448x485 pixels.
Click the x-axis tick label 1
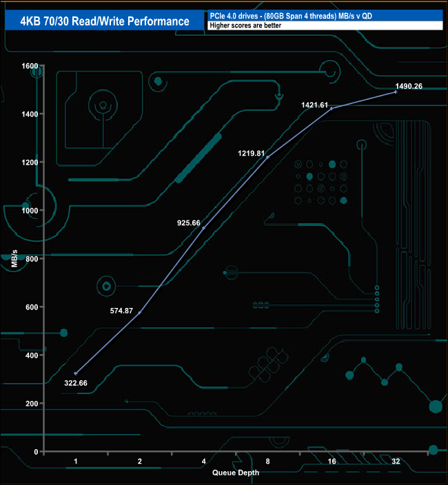tap(76, 461)
